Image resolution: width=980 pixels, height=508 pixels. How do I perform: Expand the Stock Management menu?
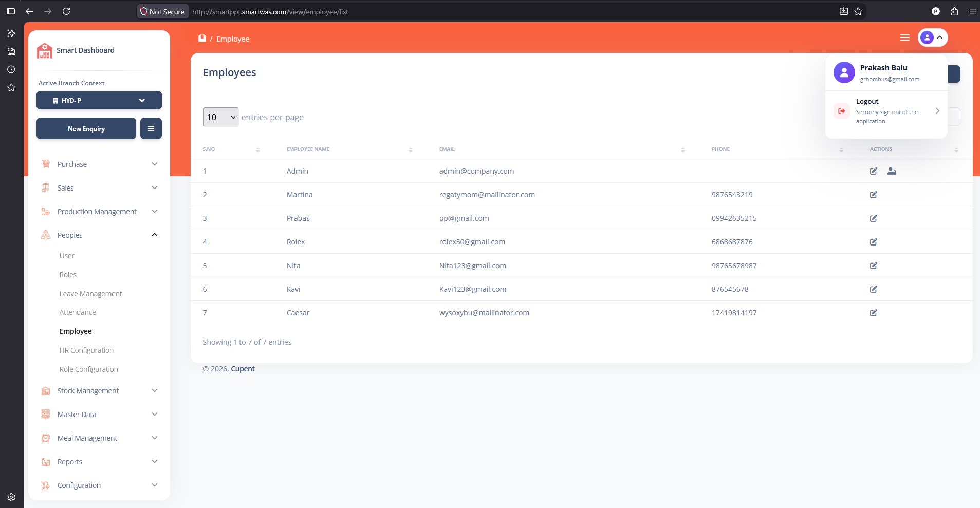[x=99, y=391]
